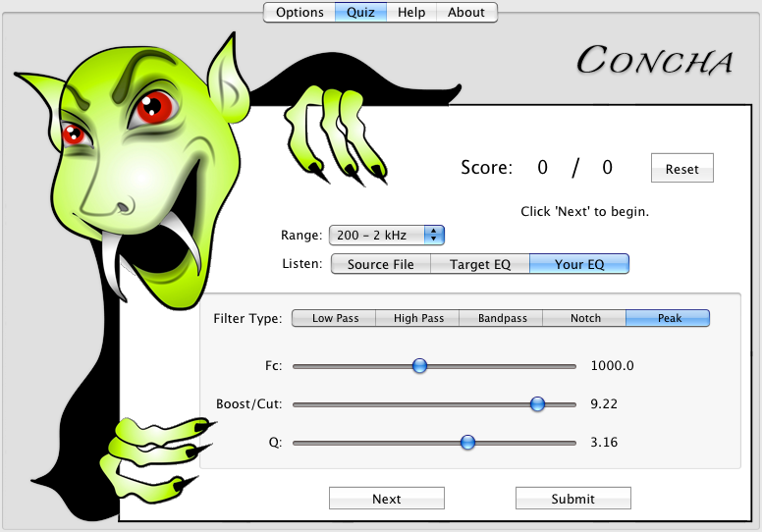
Task: Open the Options tab
Action: [x=299, y=12]
